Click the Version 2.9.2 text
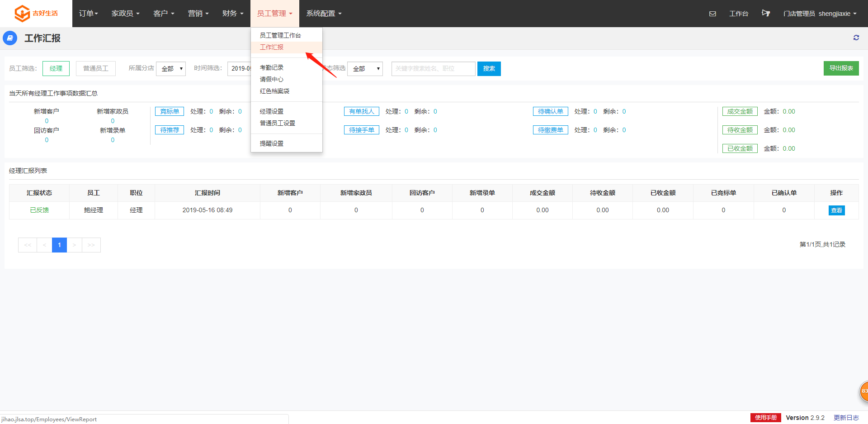 pos(805,418)
